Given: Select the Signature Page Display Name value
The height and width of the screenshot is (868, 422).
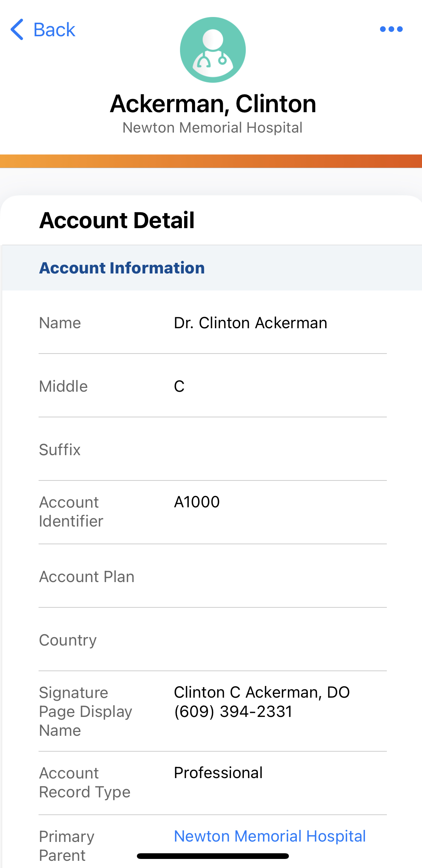Looking at the screenshot, I should pos(262,702).
